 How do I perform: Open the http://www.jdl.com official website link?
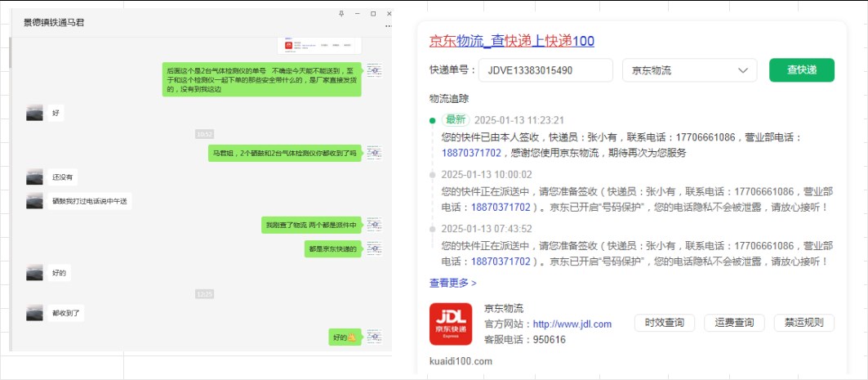(572, 324)
